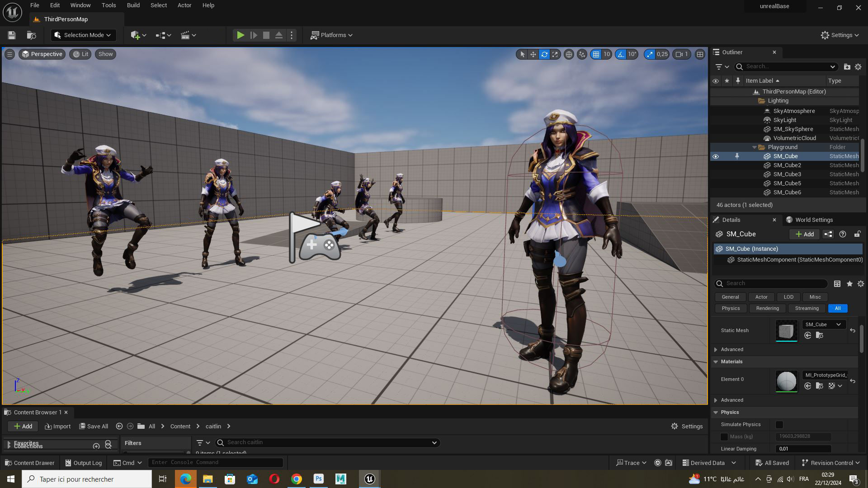Open Selection Mode dropdown
The width and height of the screenshot is (868, 488).
[x=83, y=35]
